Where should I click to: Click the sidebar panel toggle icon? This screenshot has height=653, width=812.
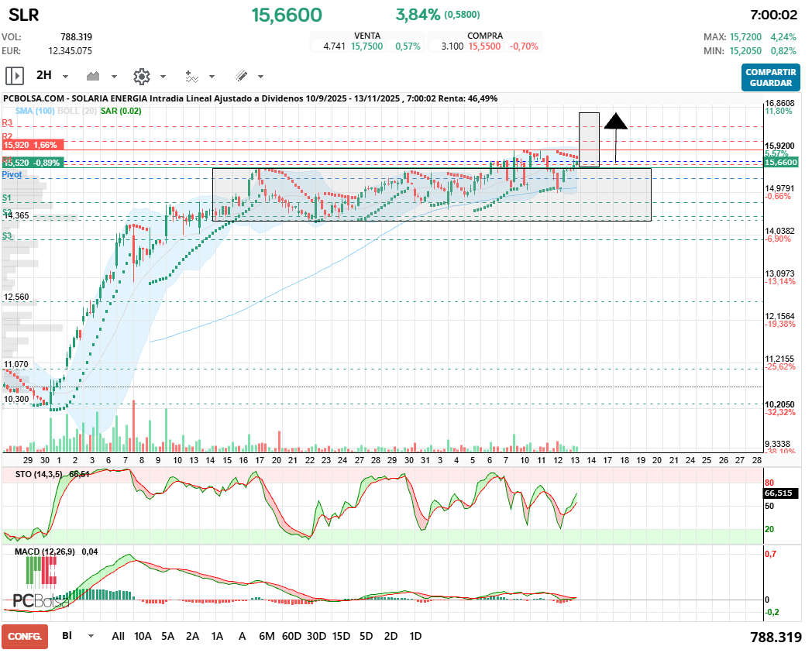(x=15, y=76)
